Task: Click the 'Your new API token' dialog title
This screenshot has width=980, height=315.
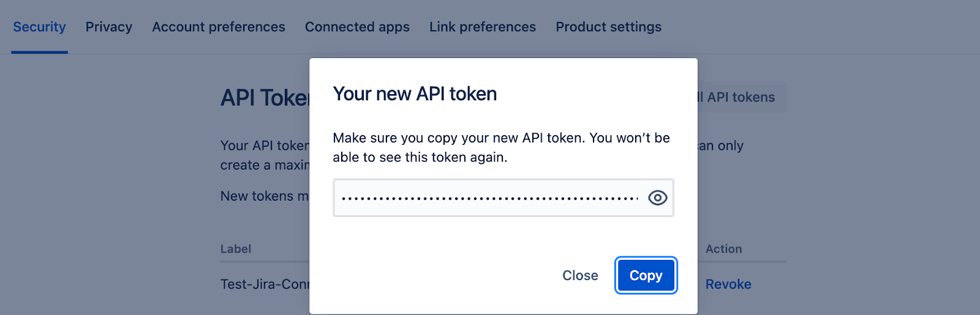Action: pyautogui.click(x=415, y=94)
